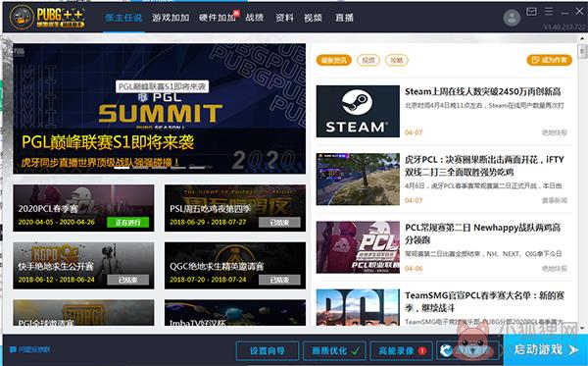
Task: Click the version number V3.40.233.722
Action: (x=564, y=27)
